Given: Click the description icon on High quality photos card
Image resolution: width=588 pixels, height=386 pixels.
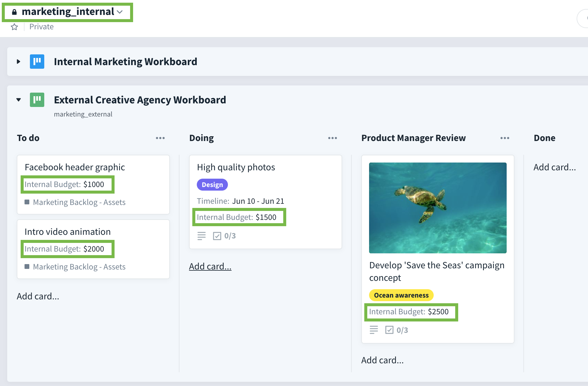Looking at the screenshot, I should click(x=202, y=236).
